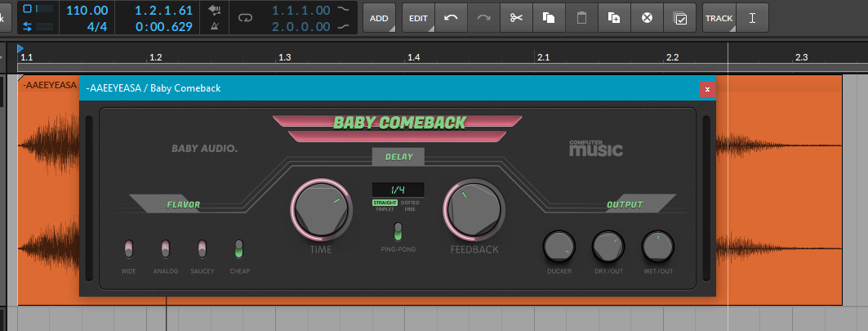Image resolution: width=868 pixels, height=331 pixels.
Task: Cut selection with the scissors icon
Action: point(517,18)
